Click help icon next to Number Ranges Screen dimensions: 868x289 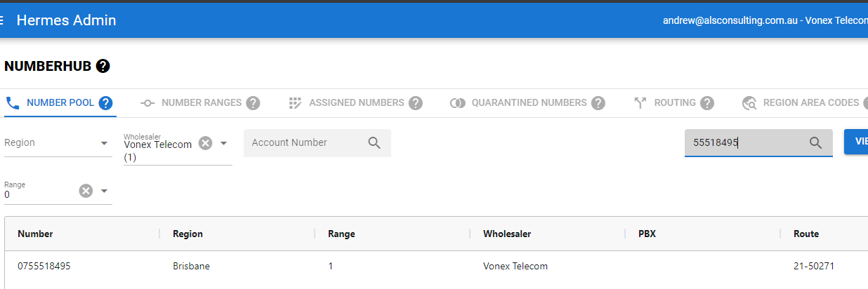253,103
